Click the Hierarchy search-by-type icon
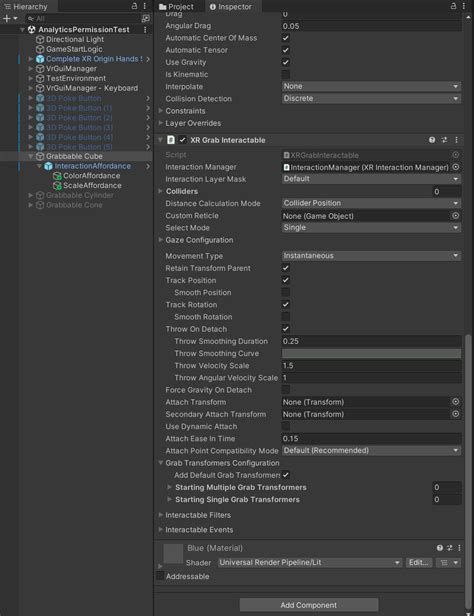This screenshot has width=474, height=616. click(145, 18)
